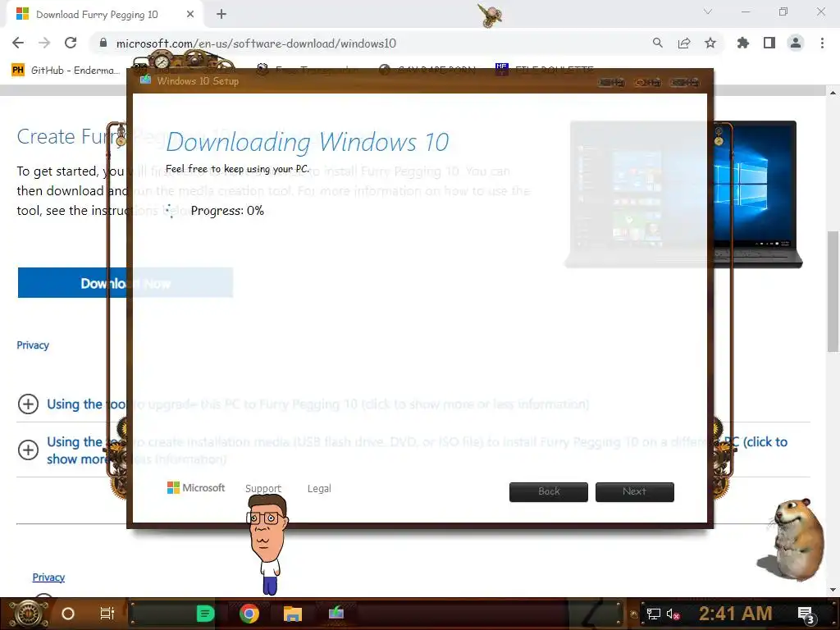Click the muted volume tray icon
The height and width of the screenshot is (630, 840).
tap(673, 614)
